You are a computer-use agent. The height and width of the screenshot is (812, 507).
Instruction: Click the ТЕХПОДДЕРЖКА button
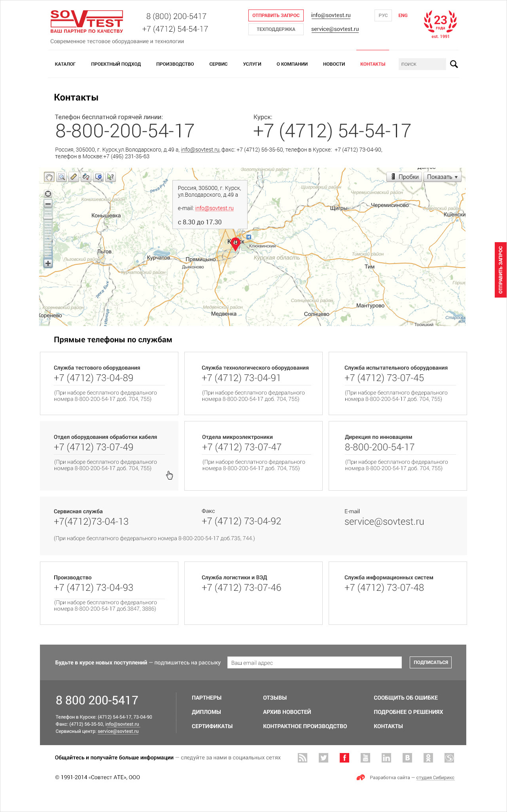(276, 29)
